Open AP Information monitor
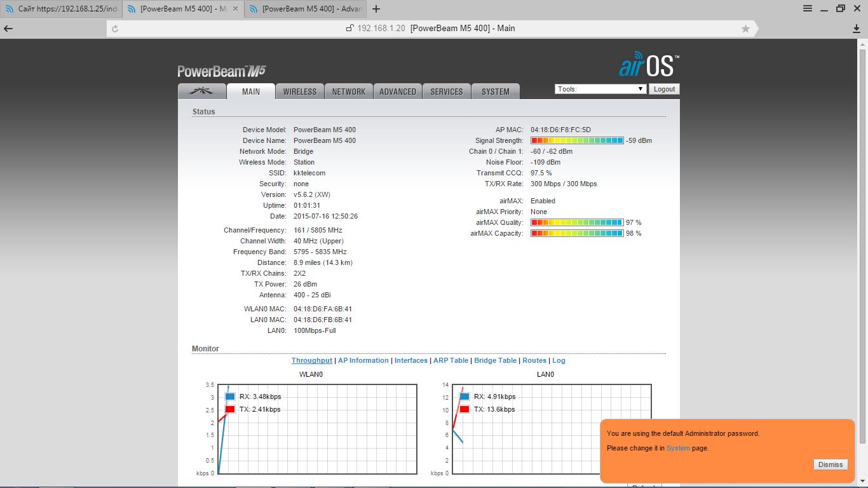Viewport: 868px width, 488px height. point(363,360)
